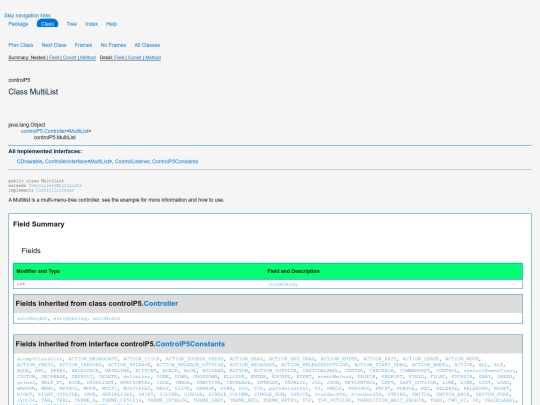Open the autoSpacing inherited field

click(x=70, y=319)
